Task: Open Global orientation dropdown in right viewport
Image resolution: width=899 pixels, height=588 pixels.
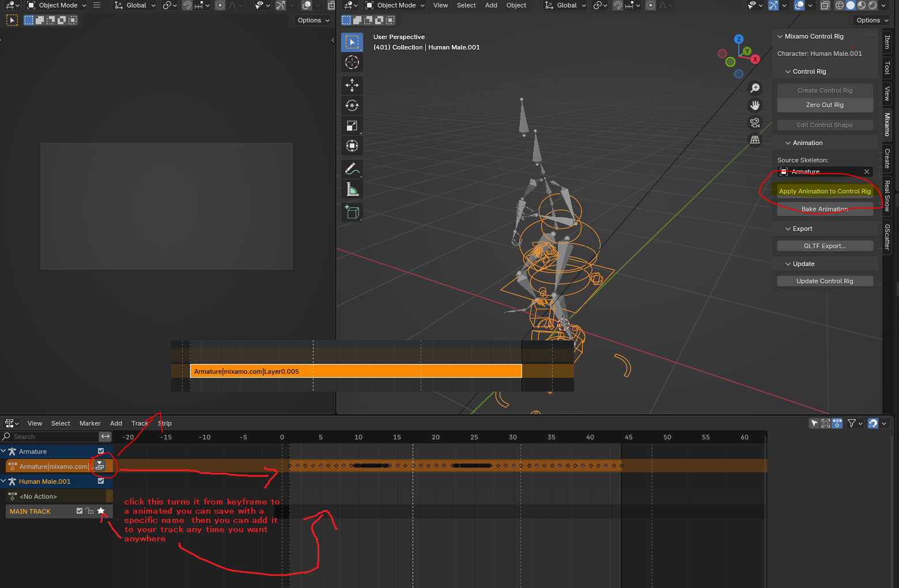Action: point(565,5)
